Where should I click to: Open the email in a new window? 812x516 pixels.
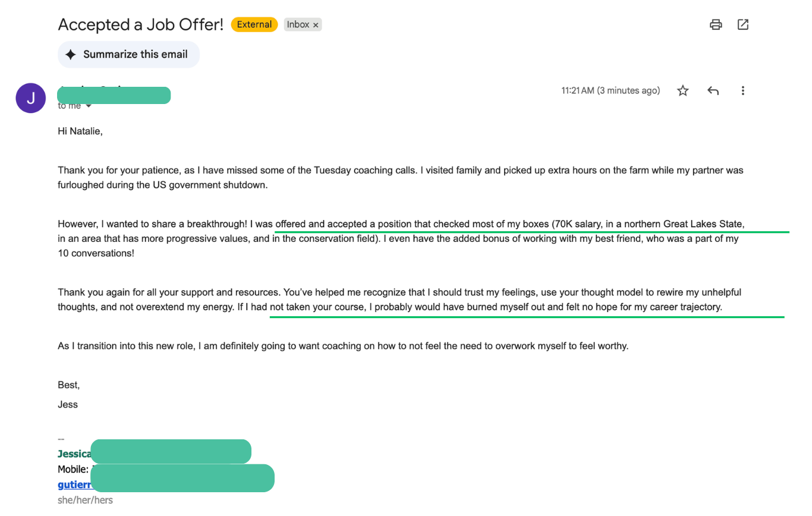(x=743, y=24)
